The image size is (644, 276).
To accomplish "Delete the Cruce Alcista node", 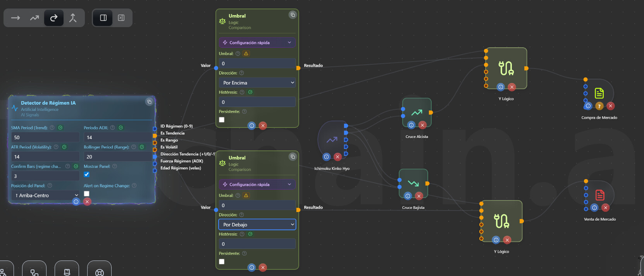I will tap(422, 125).
